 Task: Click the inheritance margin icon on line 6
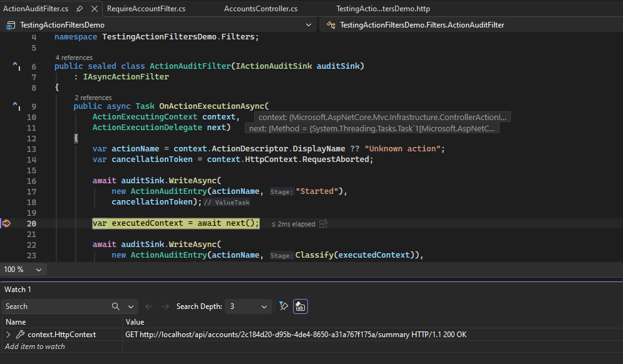coord(16,66)
